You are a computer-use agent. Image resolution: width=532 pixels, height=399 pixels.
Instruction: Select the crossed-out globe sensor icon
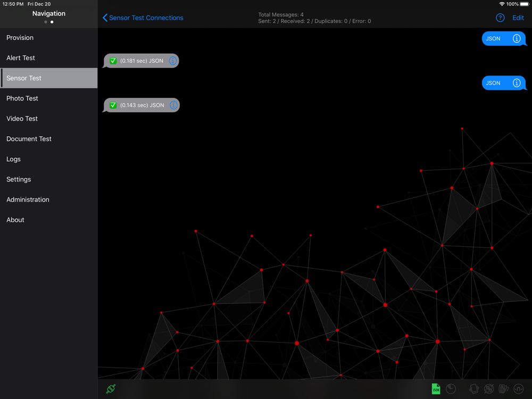click(488, 389)
